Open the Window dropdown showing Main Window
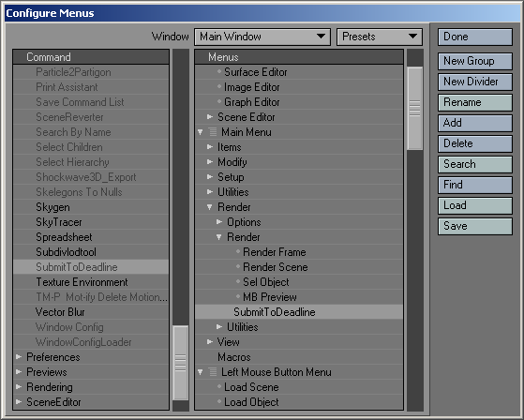Screen dimensions: 524x420 262,37
